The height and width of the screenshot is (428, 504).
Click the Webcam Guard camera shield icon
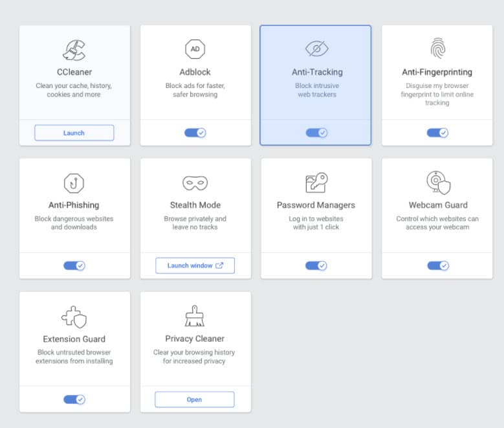[439, 183]
